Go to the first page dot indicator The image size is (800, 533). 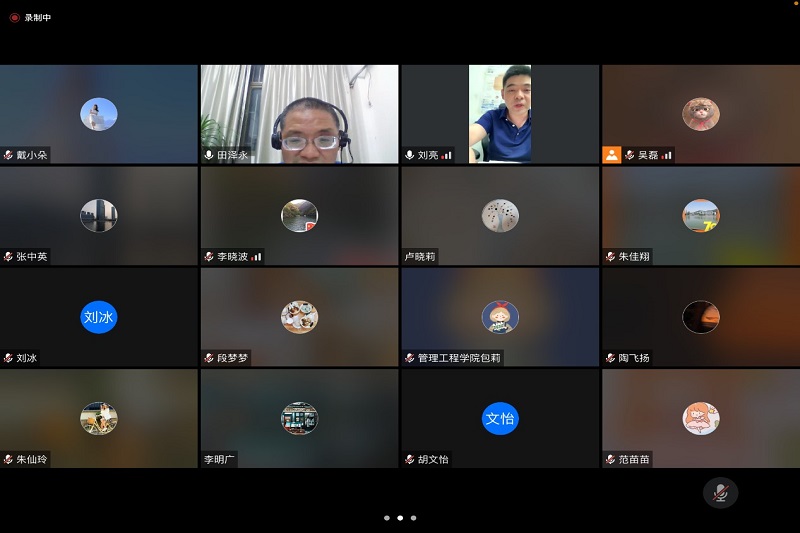pyautogui.click(x=387, y=518)
